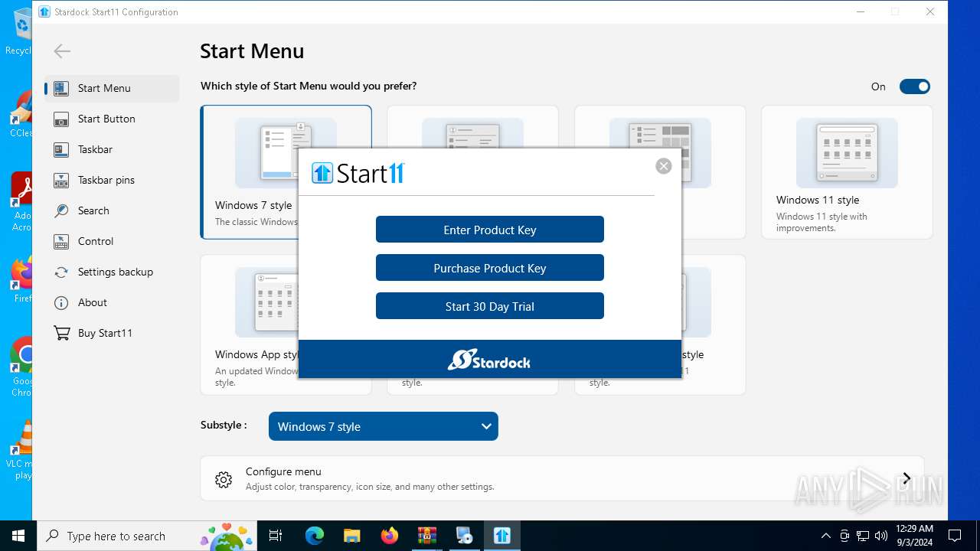Screen dimensions: 980x551
Task: Click the Configure menu gear icon
Action: pyautogui.click(x=224, y=480)
